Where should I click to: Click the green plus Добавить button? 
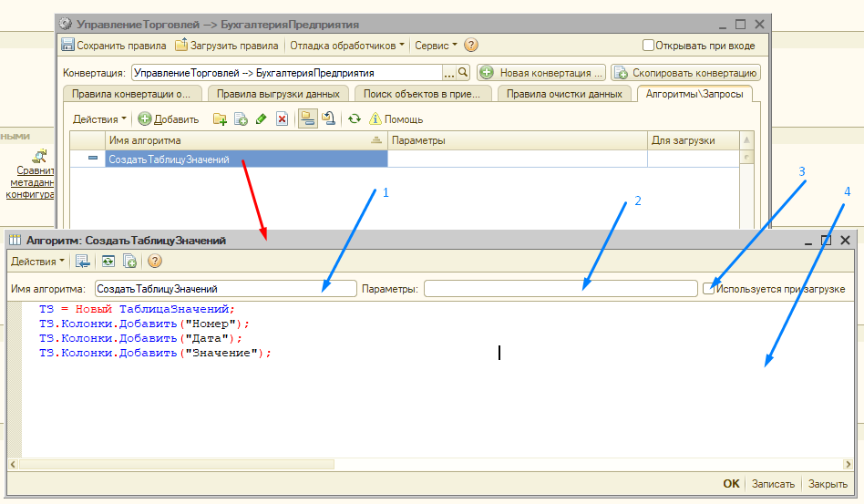click(x=168, y=119)
